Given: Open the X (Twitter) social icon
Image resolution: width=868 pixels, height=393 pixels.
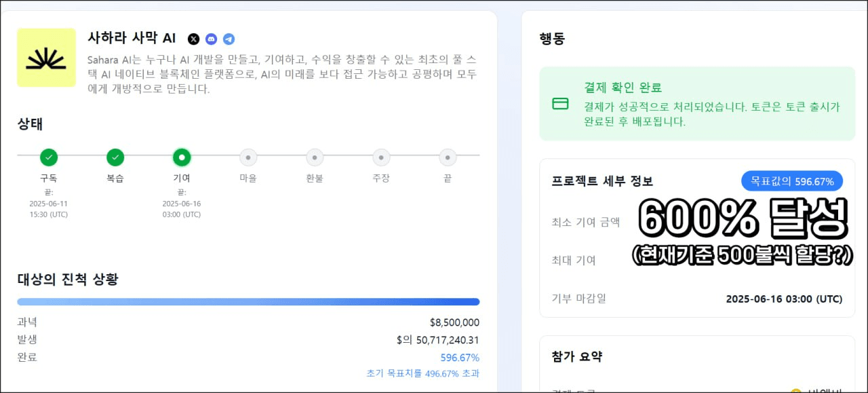Looking at the screenshot, I should [x=194, y=39].
